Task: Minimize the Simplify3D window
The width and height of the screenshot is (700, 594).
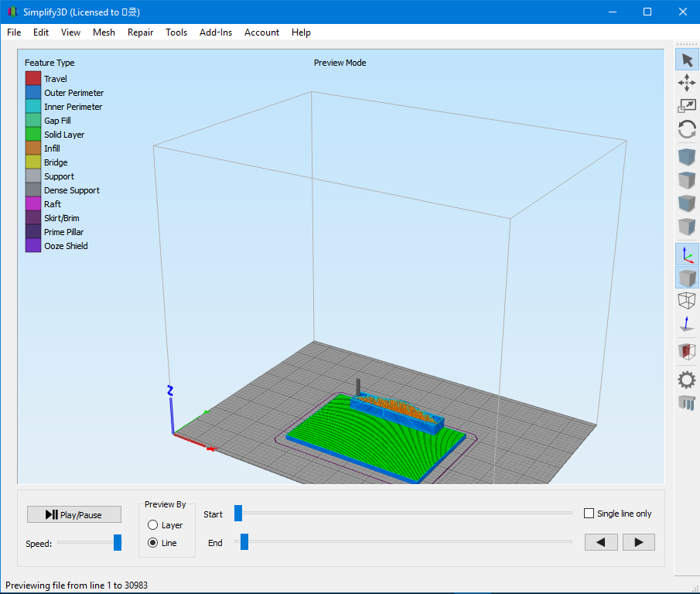Action: tap(613, 12)
